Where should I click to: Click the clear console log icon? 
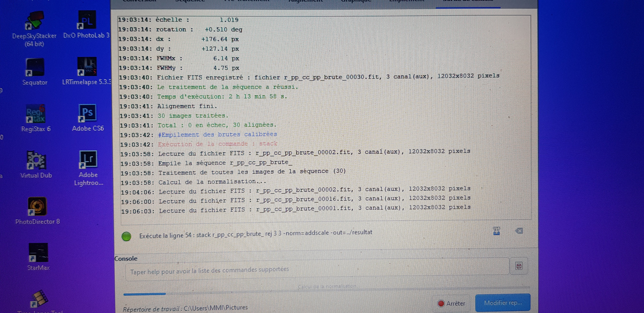coord(519,231)
